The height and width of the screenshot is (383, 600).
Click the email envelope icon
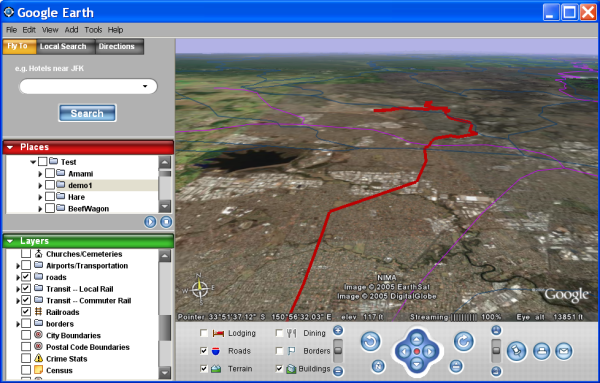564,351
